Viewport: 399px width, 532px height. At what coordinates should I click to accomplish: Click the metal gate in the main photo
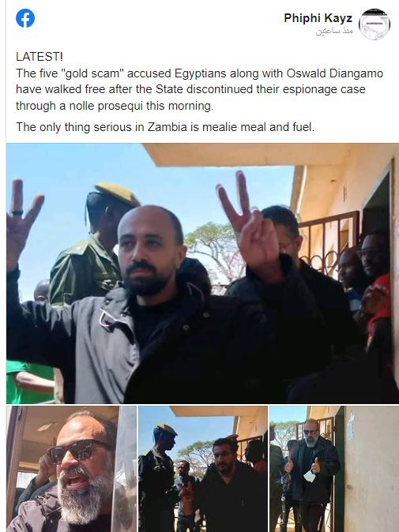pos(328,242)
